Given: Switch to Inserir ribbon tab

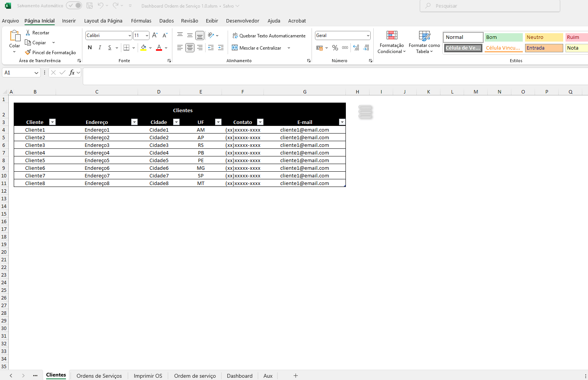Looking at the screenshot, I should click(x=69, y=21).
